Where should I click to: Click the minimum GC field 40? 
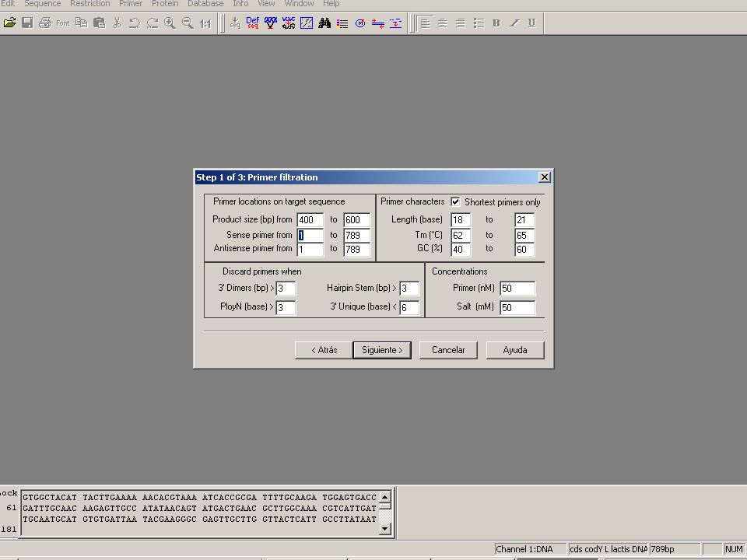[461, 249]
